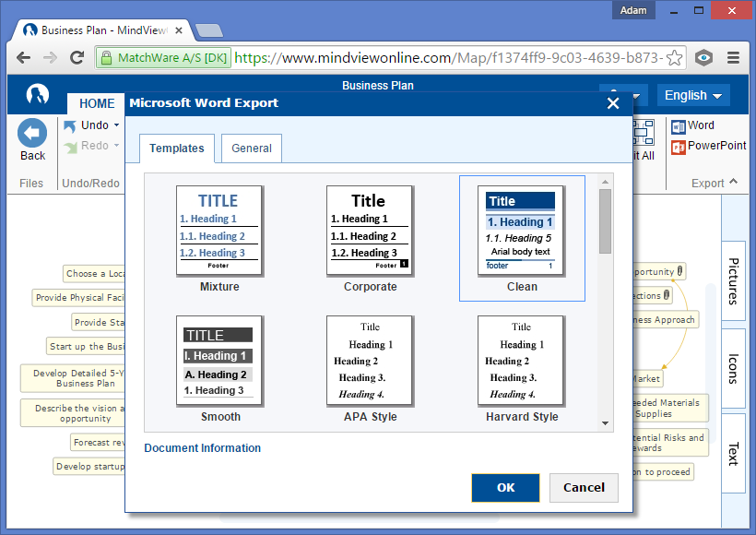
Task: Click the template list scrollbar thumb
Action: [x=605, y=221]
